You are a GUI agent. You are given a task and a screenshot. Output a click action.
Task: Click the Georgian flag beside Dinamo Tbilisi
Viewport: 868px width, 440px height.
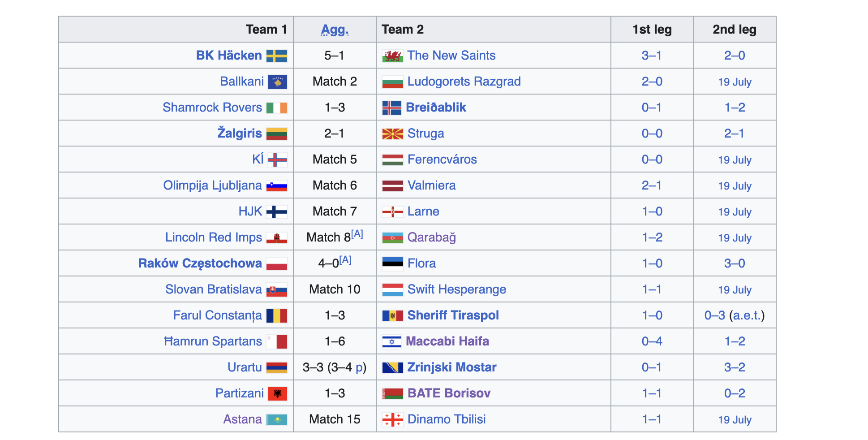[392, 420]
